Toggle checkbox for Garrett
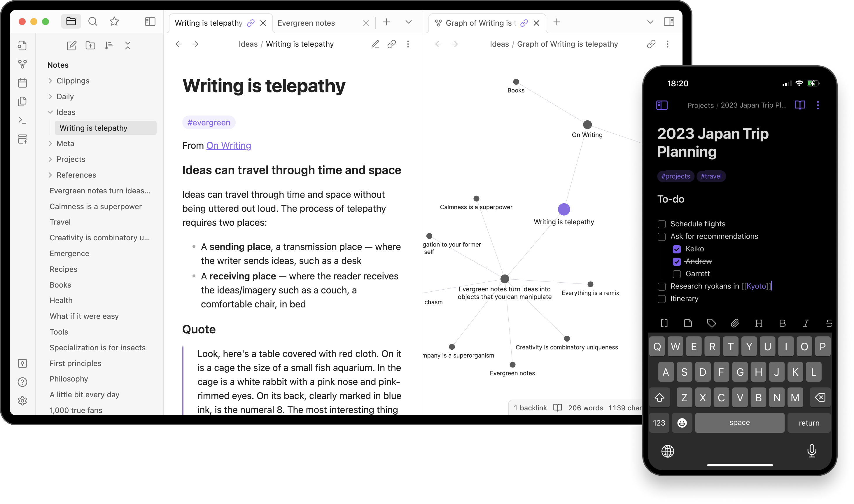Image resolution: width=854 pixels, height=504 pixels. (676, 274)
